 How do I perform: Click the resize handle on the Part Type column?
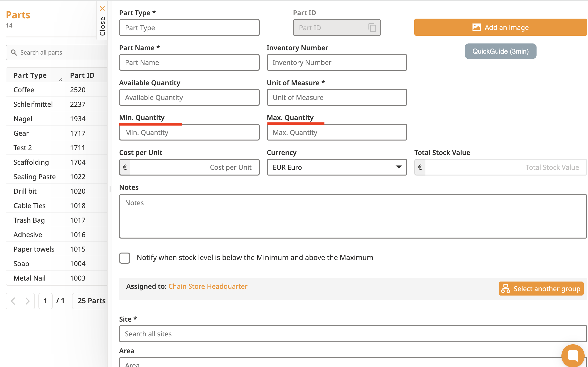tap(60, 80)
